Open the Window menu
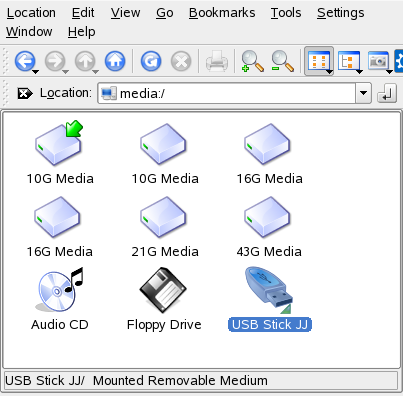This screenshot has width=403, height=396. tap(29, 32)
